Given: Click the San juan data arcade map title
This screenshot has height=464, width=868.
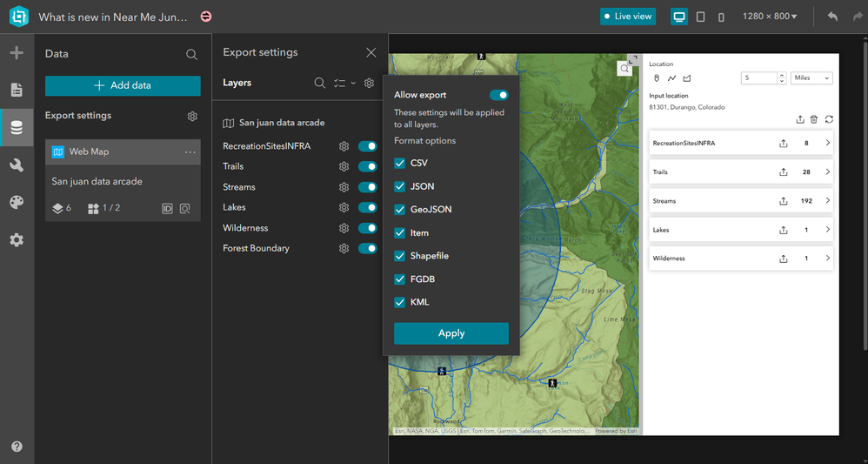Looking at the screenshot, I should coord(282,123).
